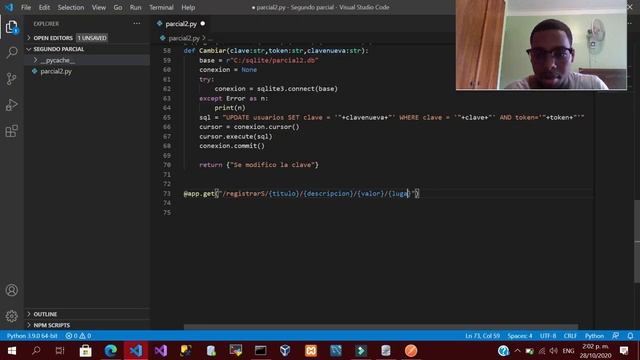Open the Selection menu

click(71, 7)
